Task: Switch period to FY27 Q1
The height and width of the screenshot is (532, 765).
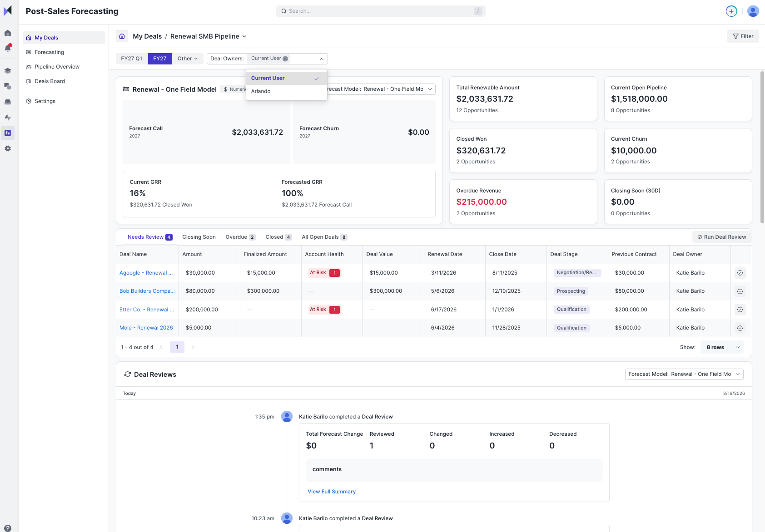Action: point(131,59)
